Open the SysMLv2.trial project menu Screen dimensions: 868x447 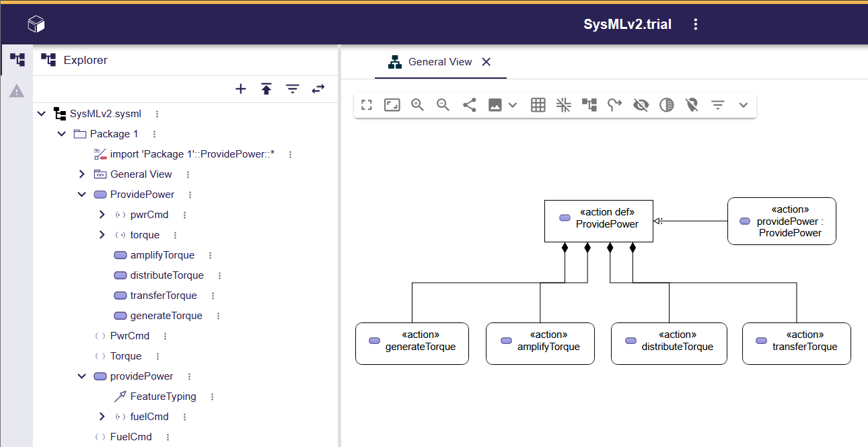(696, 25)
